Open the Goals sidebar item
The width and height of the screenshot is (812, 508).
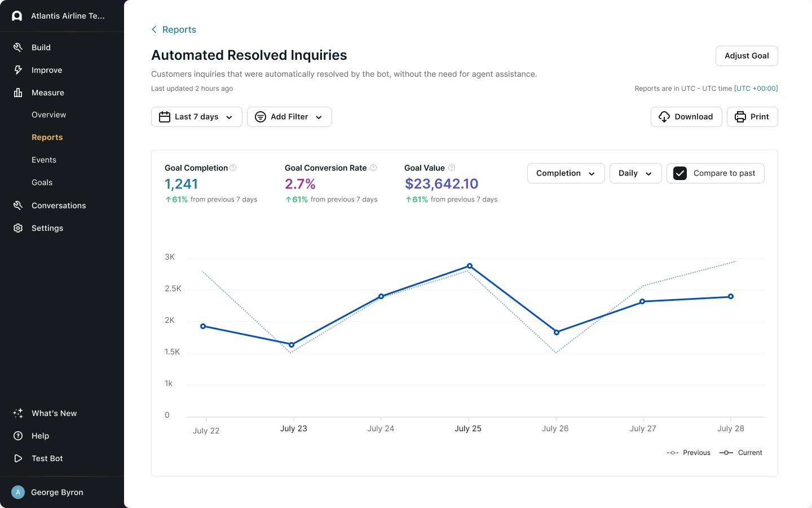coord(42,182)
